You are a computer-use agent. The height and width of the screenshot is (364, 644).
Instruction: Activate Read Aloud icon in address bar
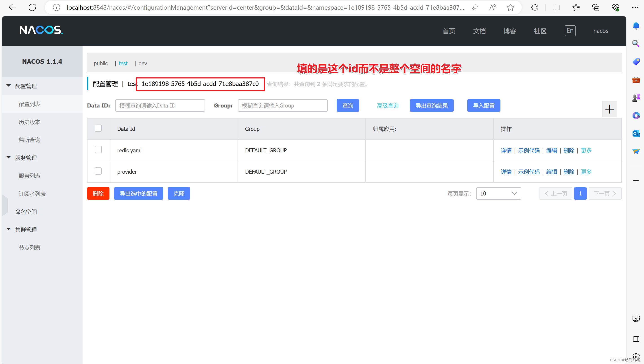click(493, 7)
